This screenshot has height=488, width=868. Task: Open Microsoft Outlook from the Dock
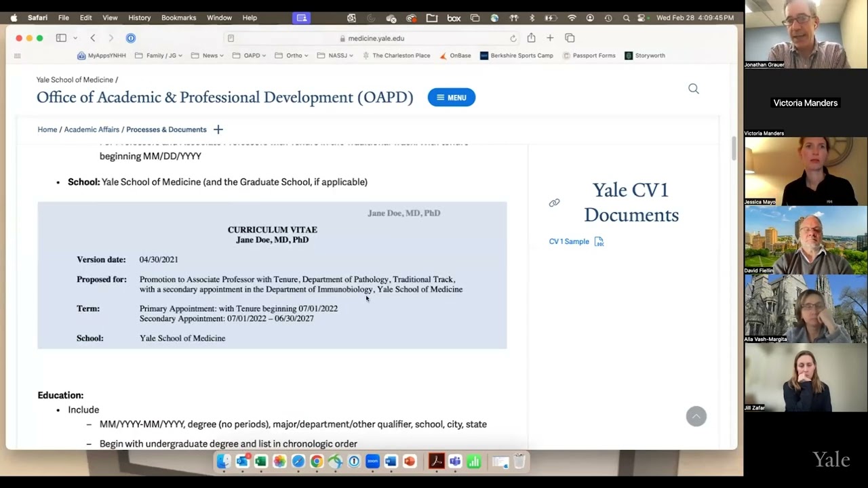point(242,462)
